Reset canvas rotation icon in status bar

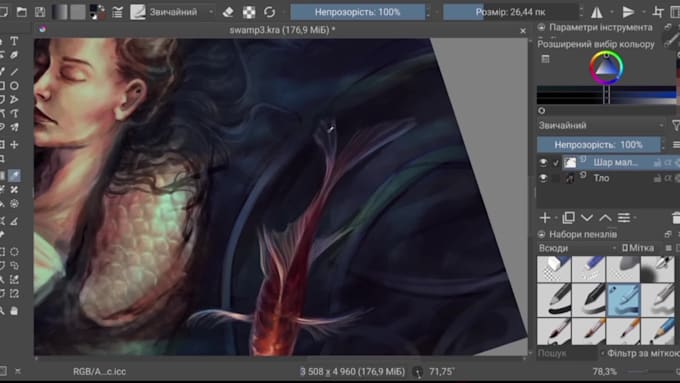[418, 372]
